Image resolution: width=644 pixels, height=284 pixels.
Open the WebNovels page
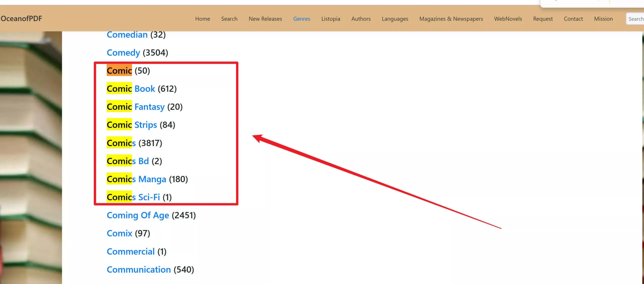click(508, 19)
